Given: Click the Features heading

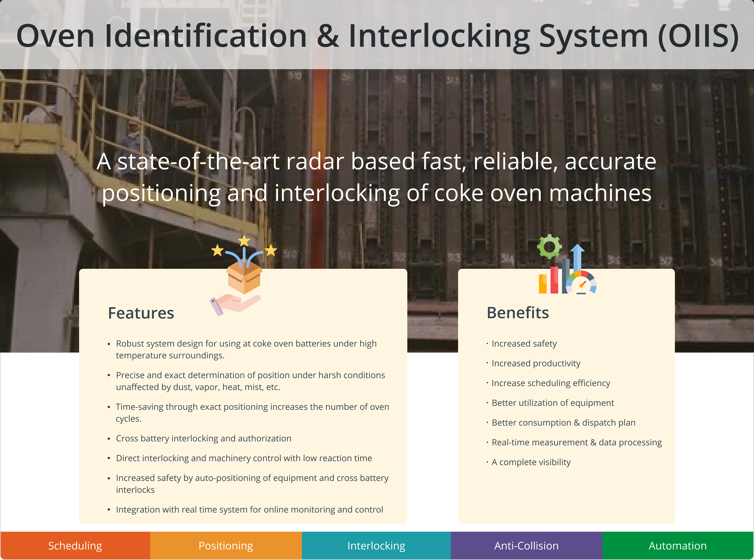Looking at the screenshot, I should (x=141, y=313).
